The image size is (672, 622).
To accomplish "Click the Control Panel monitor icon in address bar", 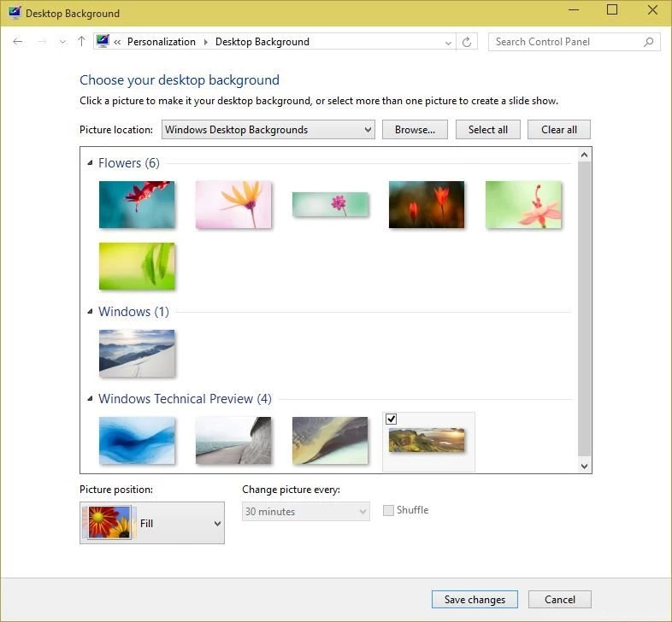I will coord(103,42).
